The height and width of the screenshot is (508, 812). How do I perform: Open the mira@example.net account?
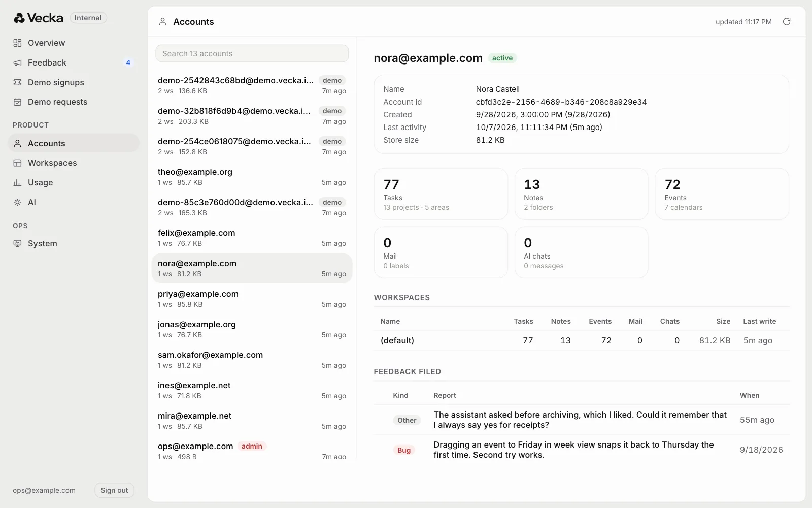[x=252, y=421]
